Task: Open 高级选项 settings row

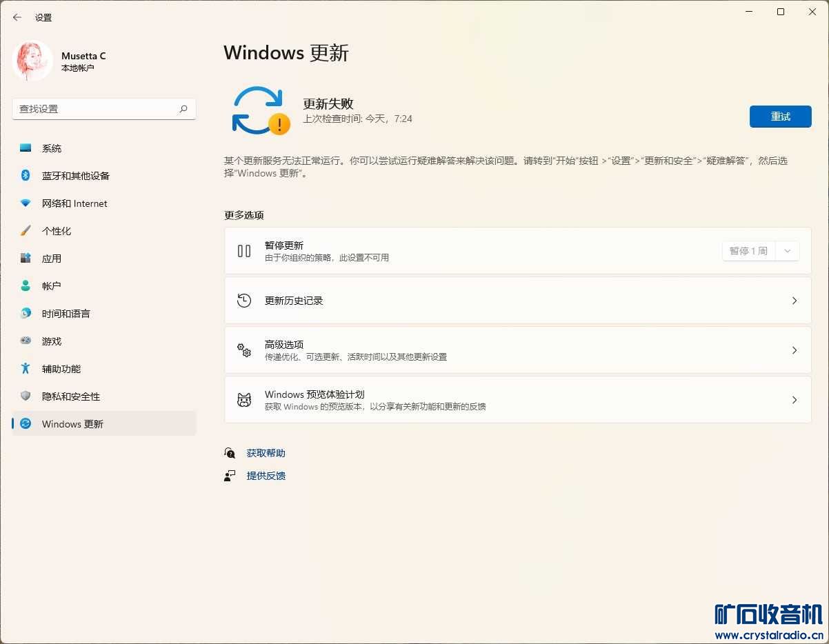Action: coord(517,350)
